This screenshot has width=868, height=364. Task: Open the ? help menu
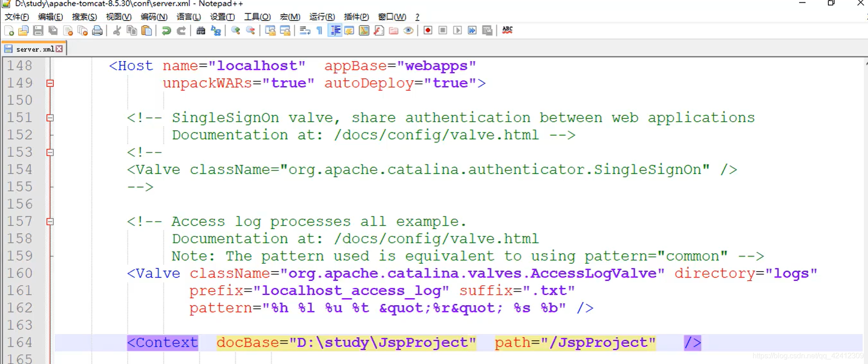[x=417, y=17]
